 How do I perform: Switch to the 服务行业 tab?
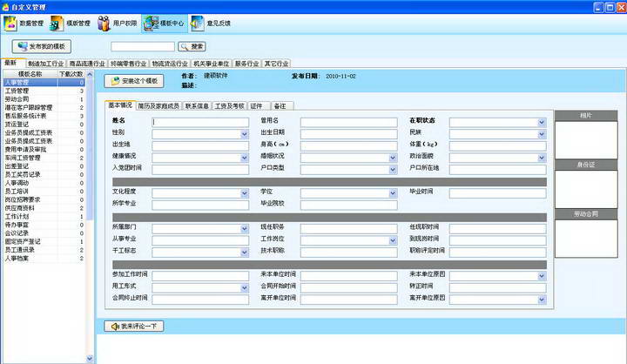point(246,64)
